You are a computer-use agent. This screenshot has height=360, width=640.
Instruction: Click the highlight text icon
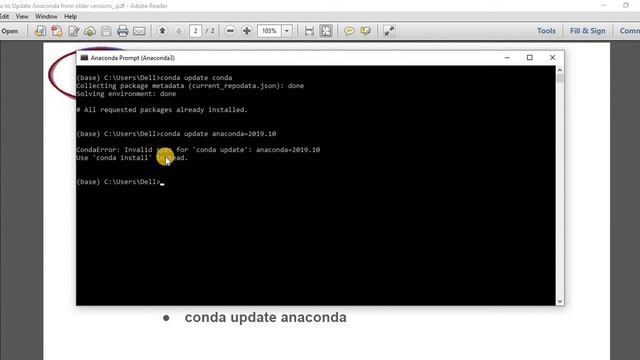365,31
